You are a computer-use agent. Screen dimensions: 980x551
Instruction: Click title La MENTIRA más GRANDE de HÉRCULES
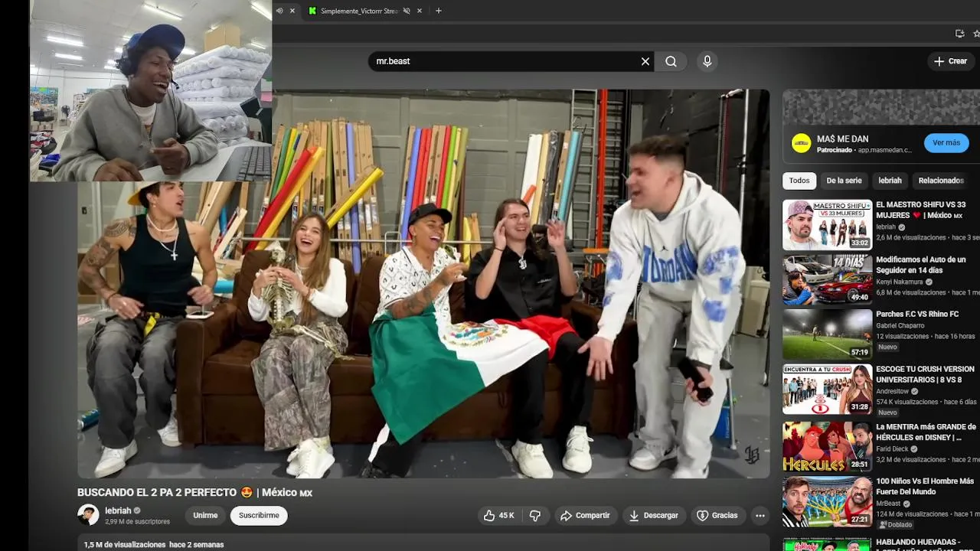[926, 432]
